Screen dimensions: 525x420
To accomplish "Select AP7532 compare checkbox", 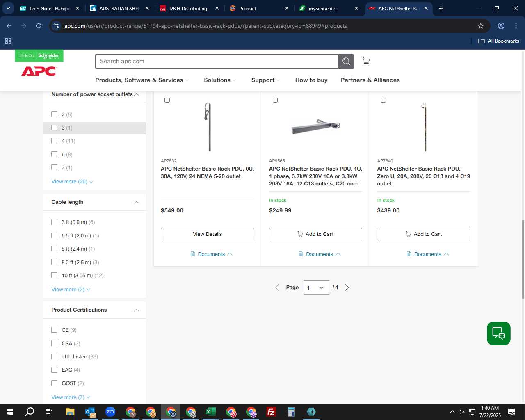I will point(167,100).
